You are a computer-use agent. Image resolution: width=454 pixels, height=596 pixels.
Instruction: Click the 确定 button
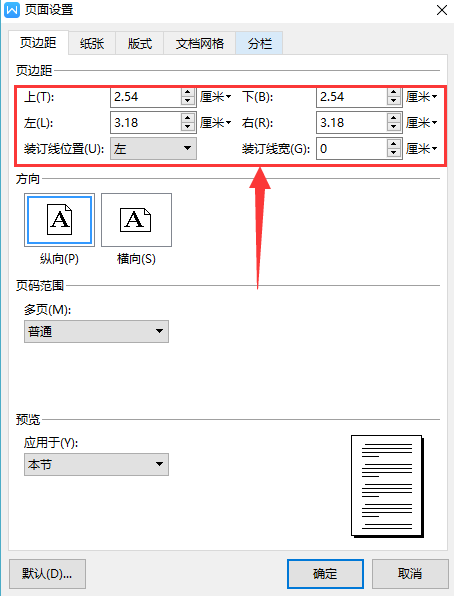click(325, 574)
